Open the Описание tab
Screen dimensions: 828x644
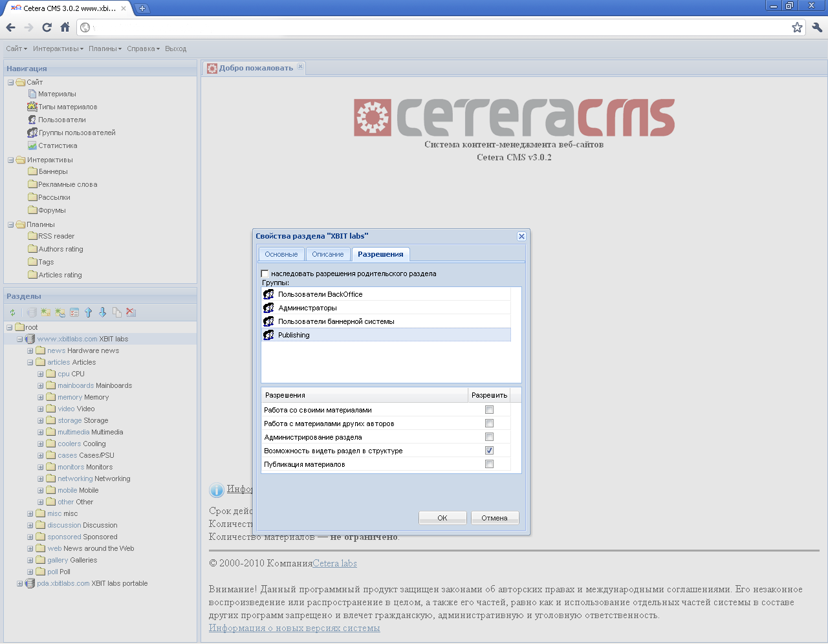click(x=327, y=254)
